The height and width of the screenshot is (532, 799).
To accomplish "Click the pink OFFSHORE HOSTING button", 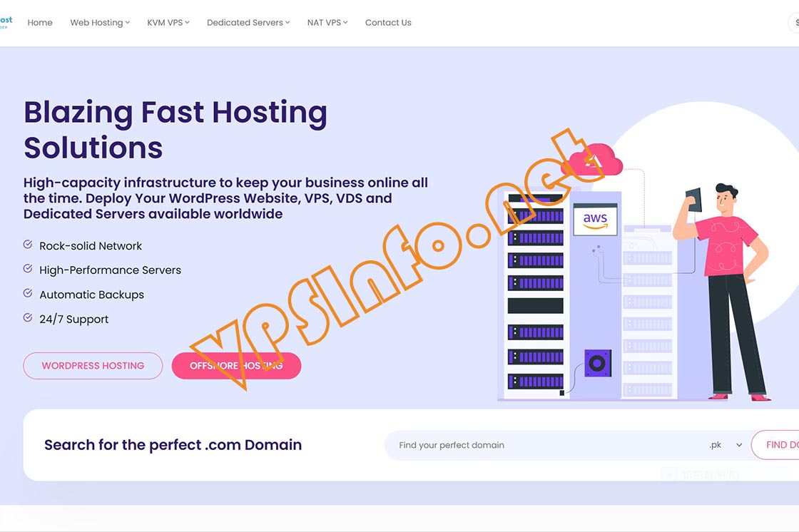I will tap(236, 366).
